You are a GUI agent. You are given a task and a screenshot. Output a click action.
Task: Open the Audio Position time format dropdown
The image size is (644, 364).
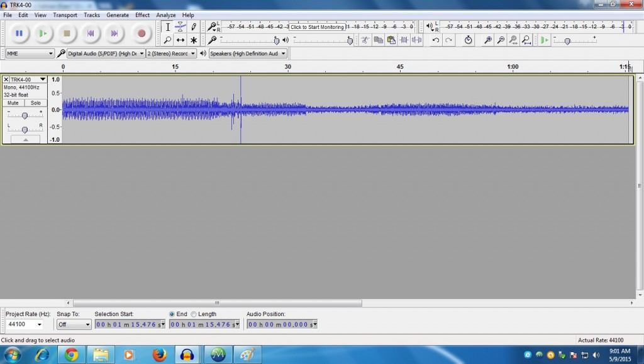315,324
